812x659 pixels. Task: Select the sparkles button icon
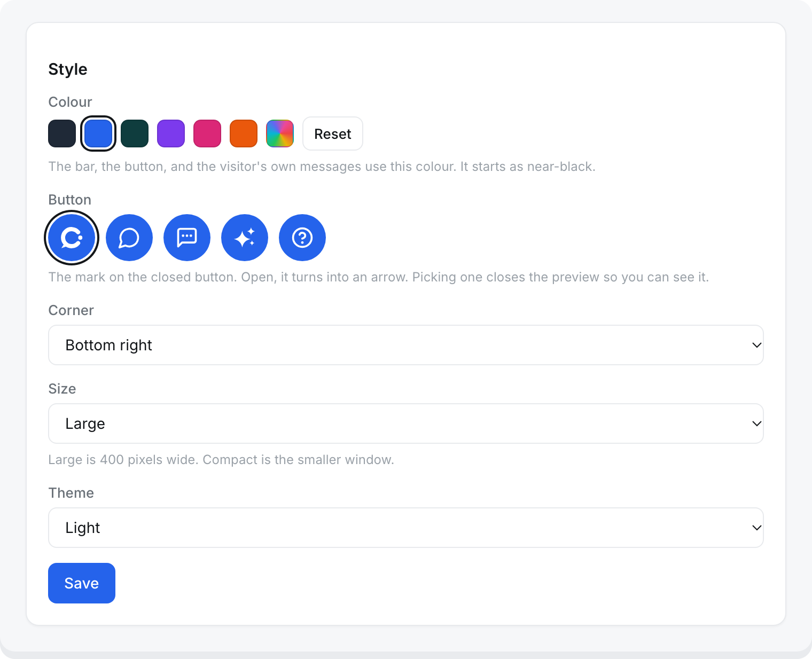pyautogui.click(x=245, y=238)
